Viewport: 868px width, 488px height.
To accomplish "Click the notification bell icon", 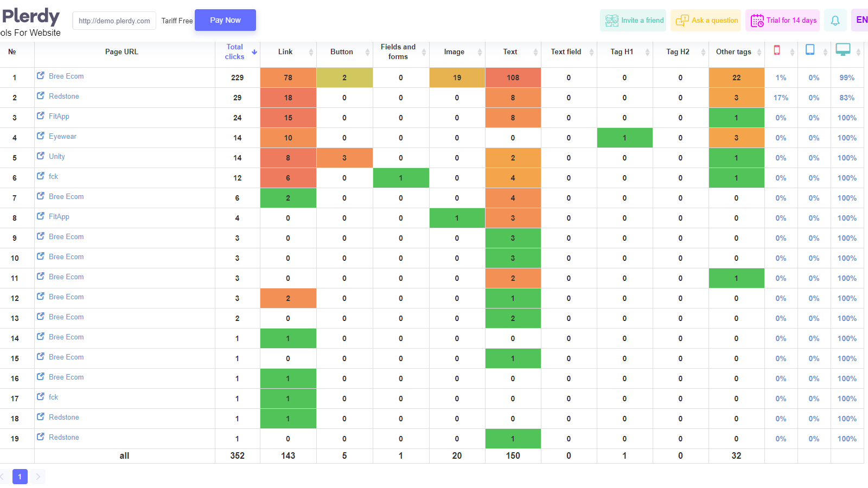I will pyautogui.click(x=835, y=21).
